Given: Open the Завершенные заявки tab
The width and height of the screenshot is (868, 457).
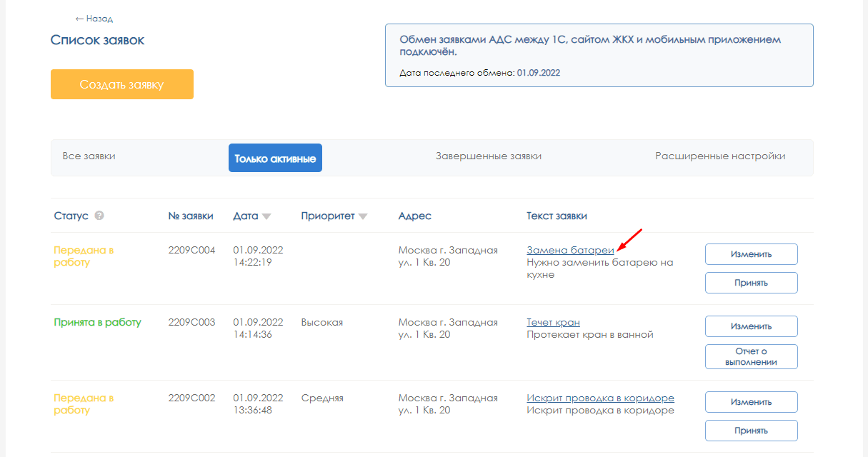Looking at the screenshot, I should [488, 156].
